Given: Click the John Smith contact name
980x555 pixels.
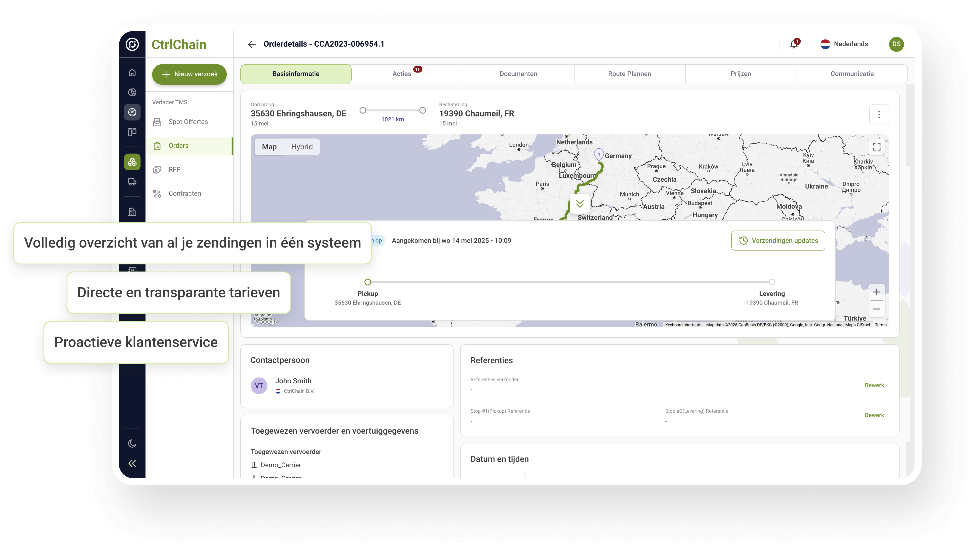Looking at the screenshot, I should 293,381.
